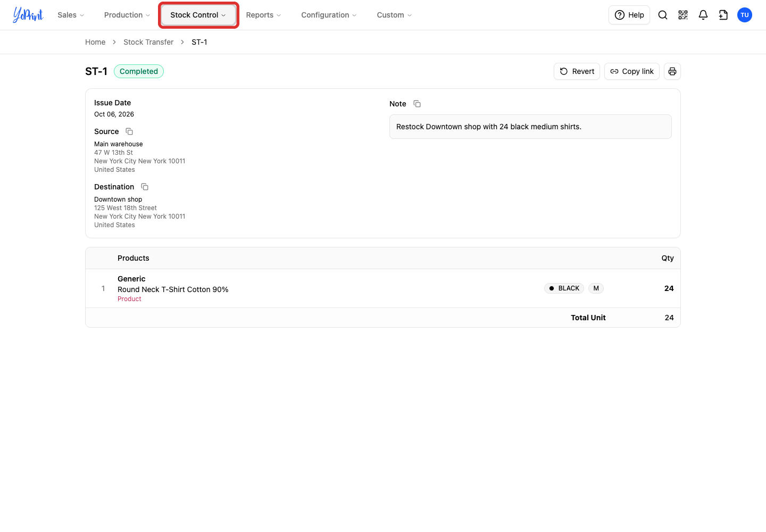
Task: Click the Copy link button
Action: pos(632,71)
